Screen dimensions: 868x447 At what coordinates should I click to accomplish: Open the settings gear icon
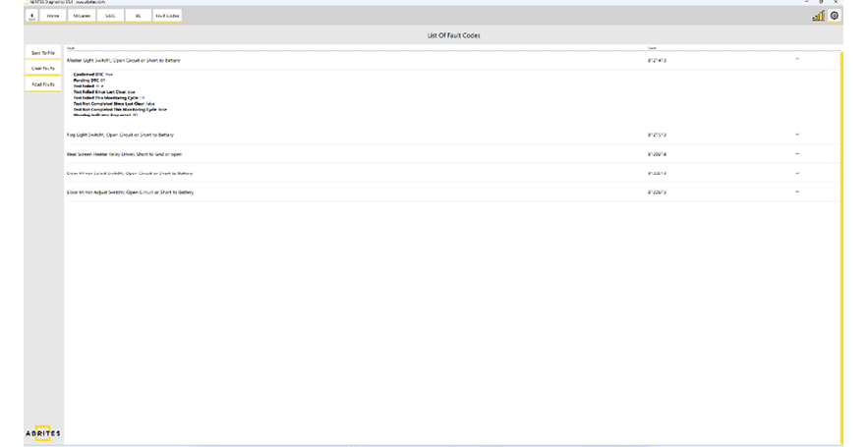point(835,16)
